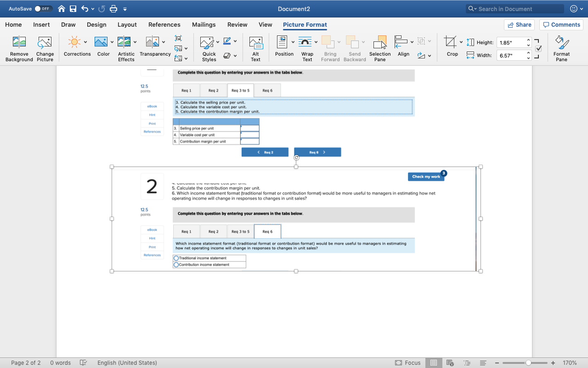This screenshot has height=368, width=588.
Task: Click the picture Color tool
Action: [x=101, y=42]
